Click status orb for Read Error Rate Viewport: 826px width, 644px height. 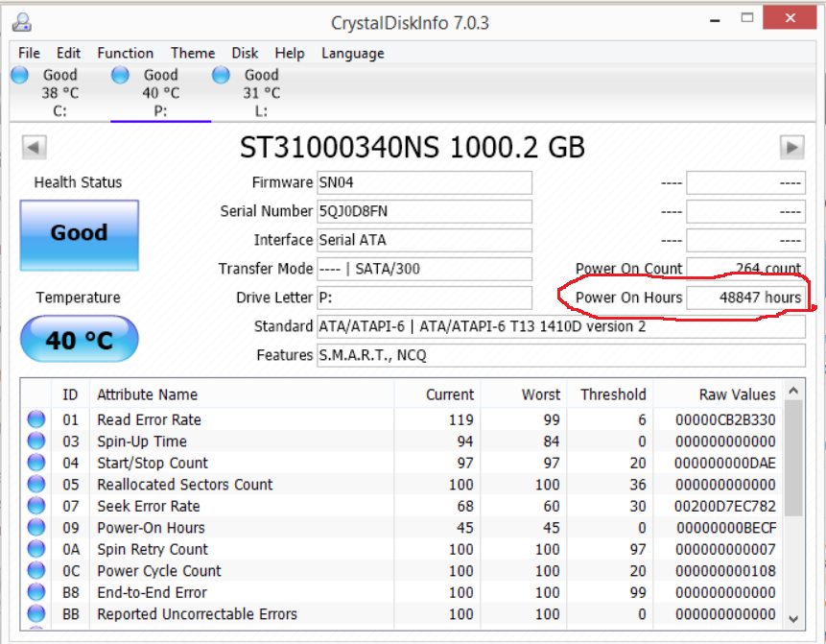point(36,419)
